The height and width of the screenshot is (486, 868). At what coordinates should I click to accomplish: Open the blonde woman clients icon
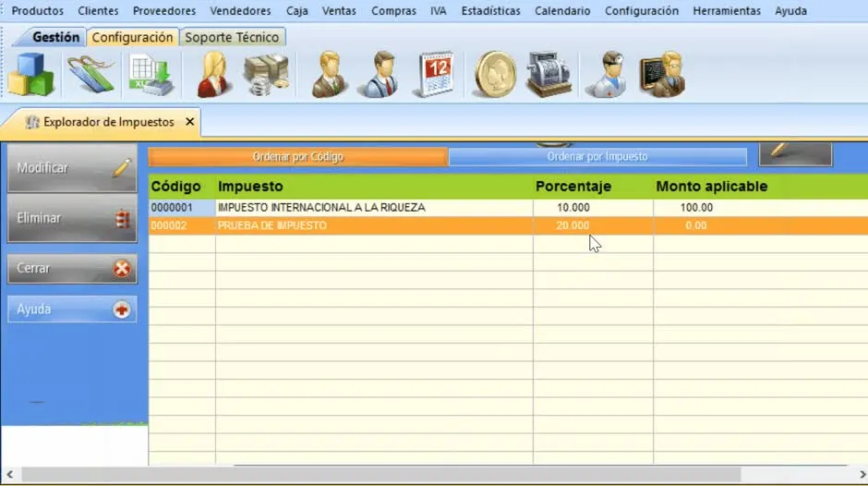click(213, 74)
